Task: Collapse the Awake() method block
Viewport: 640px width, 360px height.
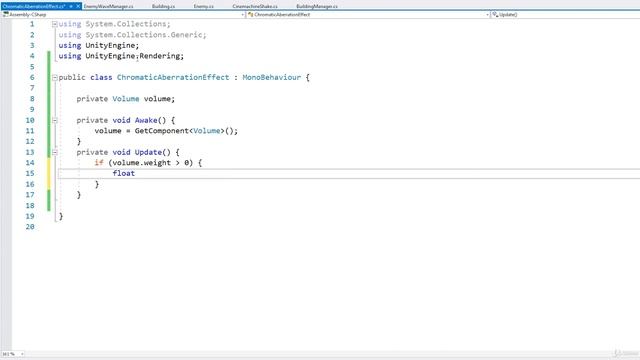Action: pyautogui.click(x=54, y=120)
